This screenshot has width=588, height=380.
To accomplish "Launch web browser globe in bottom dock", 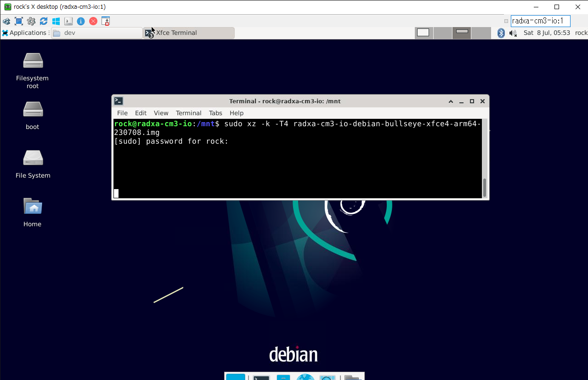I will click(x=305, y=377).
